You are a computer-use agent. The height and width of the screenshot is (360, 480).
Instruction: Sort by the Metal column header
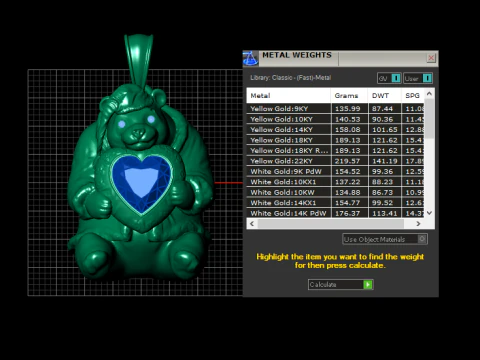[289, 96]
